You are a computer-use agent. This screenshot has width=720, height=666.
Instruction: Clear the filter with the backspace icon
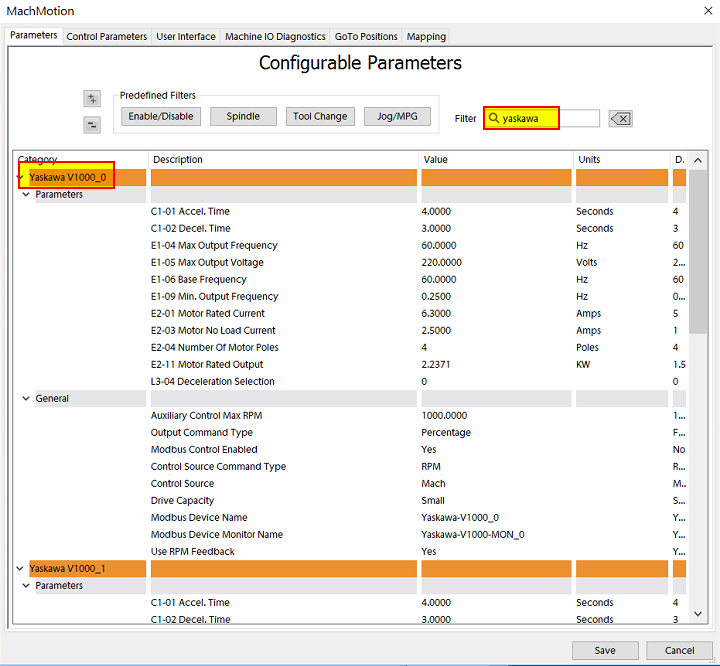(x=620, y=119)
